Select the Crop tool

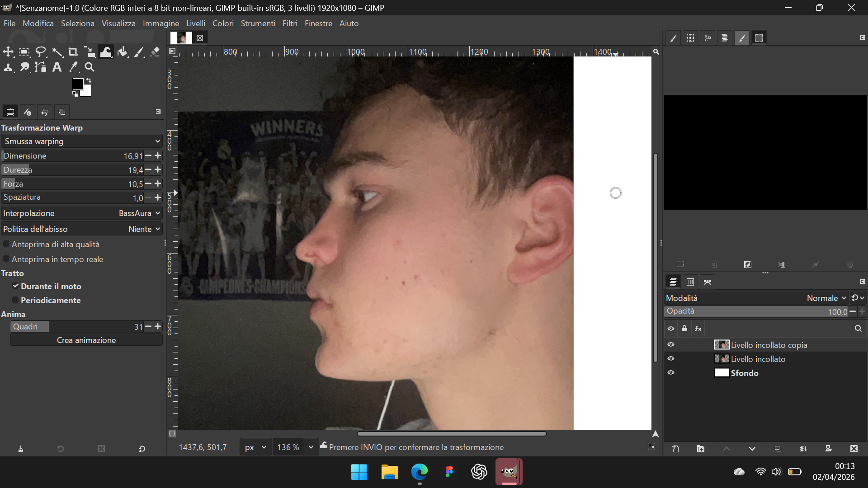(x=73, y=52)
